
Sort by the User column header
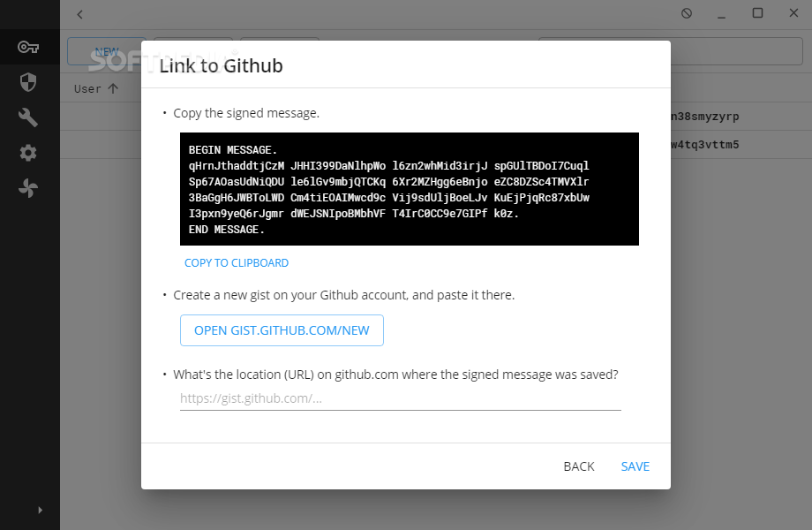87,89
